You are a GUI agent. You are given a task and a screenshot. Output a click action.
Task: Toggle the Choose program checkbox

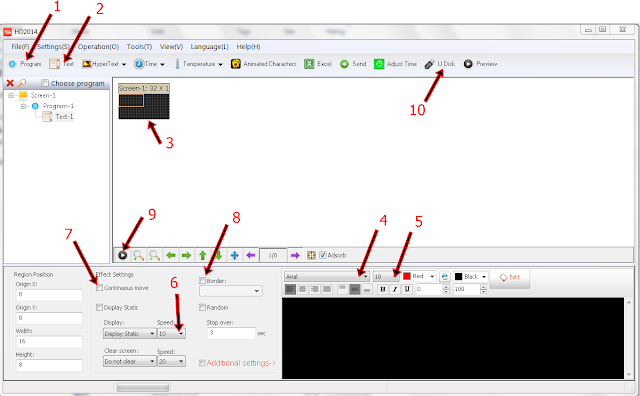click(44, 83)
